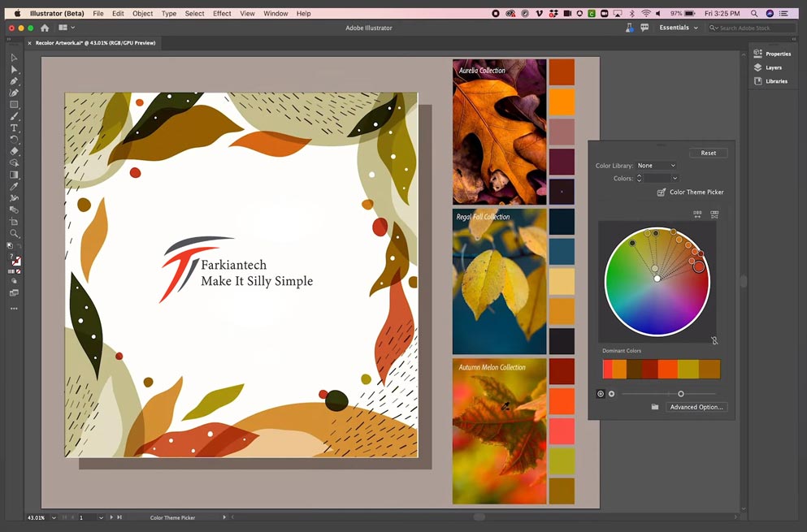Open the Object menu
Viewport: 807px width, 532px height.
[x=143, y=14]
